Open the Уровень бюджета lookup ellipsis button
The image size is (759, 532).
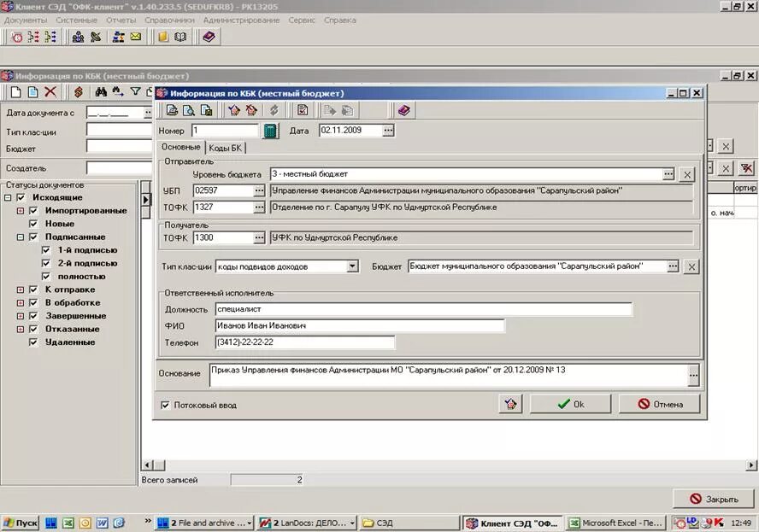[x=668, y=173]
